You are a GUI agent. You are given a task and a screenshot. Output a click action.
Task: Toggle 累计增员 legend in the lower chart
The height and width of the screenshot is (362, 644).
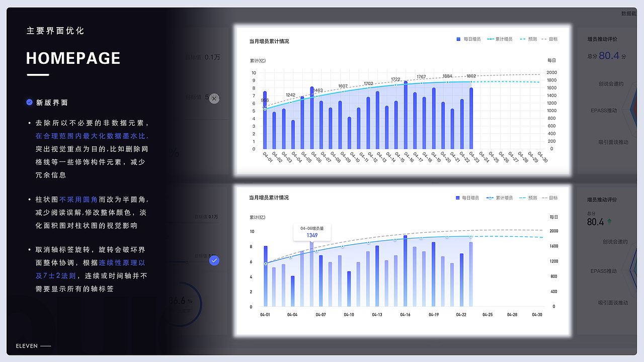coord(500,198)
